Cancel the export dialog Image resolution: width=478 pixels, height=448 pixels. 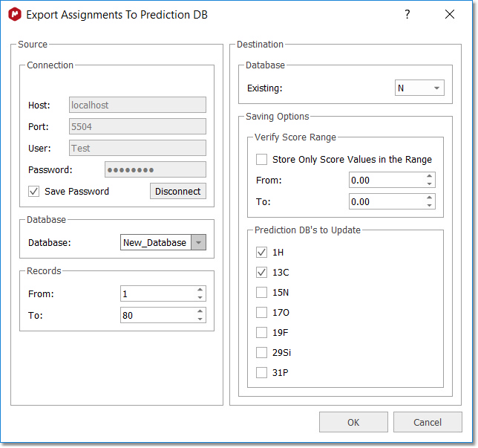(428, 422)
